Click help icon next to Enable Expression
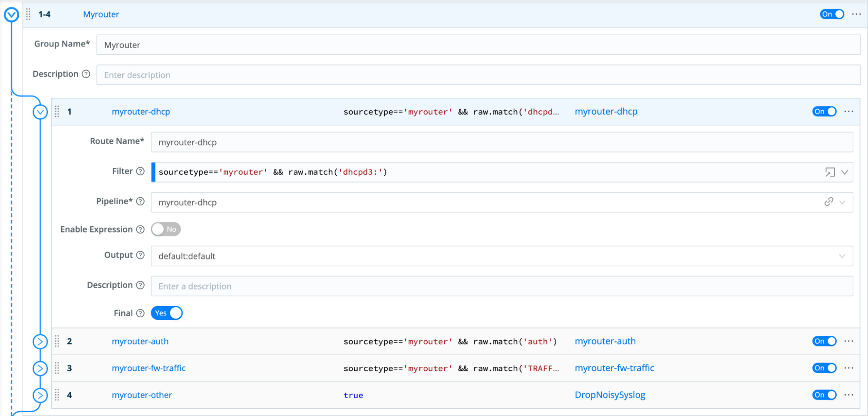868x416 pixels. tap(140, 230)
